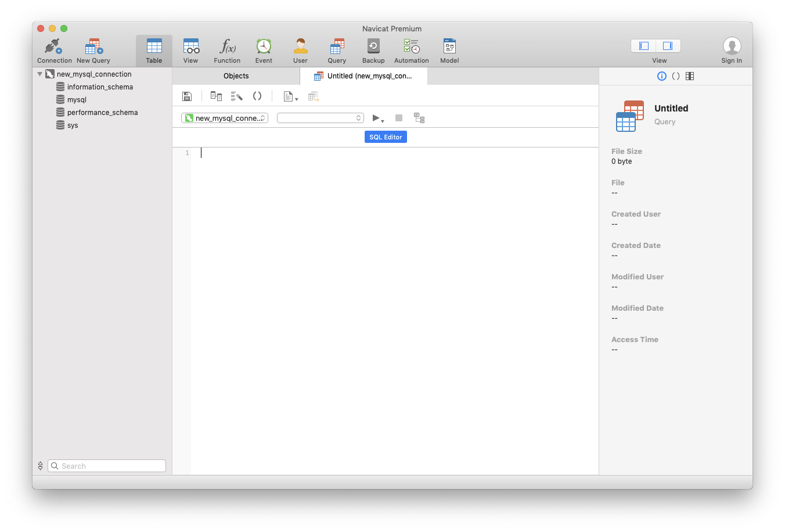Switch to the Objects tab
This screenshot has width=785, height=532.
tap(236, 76)
